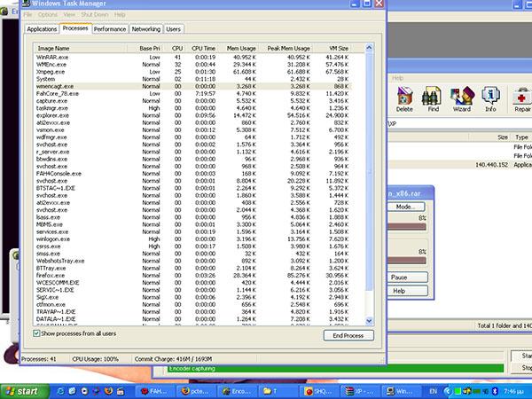The height and width of the screenshot is (399, 532).
Task: Sort by VM Size column header
Action: pyautogui.click(x=332, y=49)
